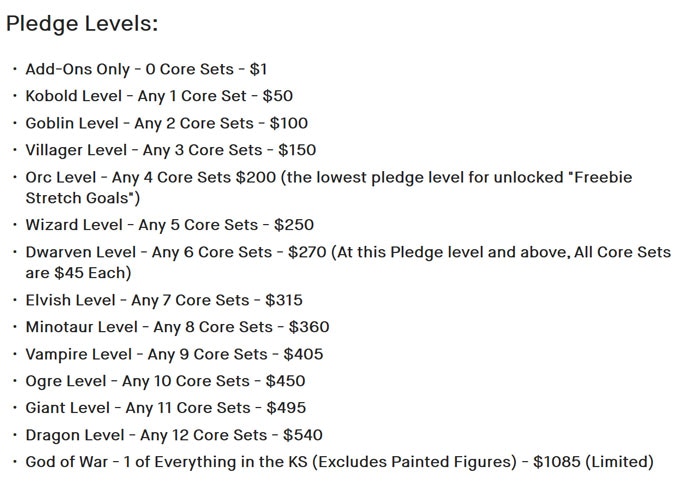Image resolution: width=680 pixels, height=486 pixels.
Task: Select the Dragon Level twelve-set pledge
Action: click(174, 435)
